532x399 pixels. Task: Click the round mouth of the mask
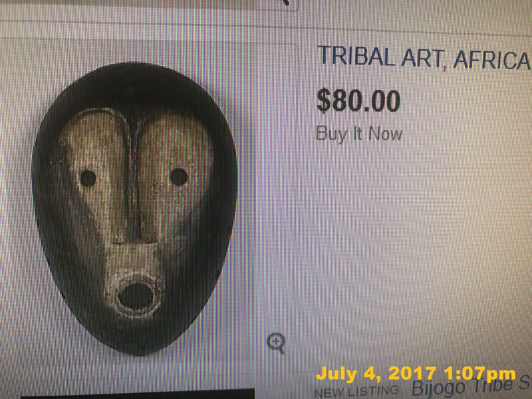tap(136, 296)
